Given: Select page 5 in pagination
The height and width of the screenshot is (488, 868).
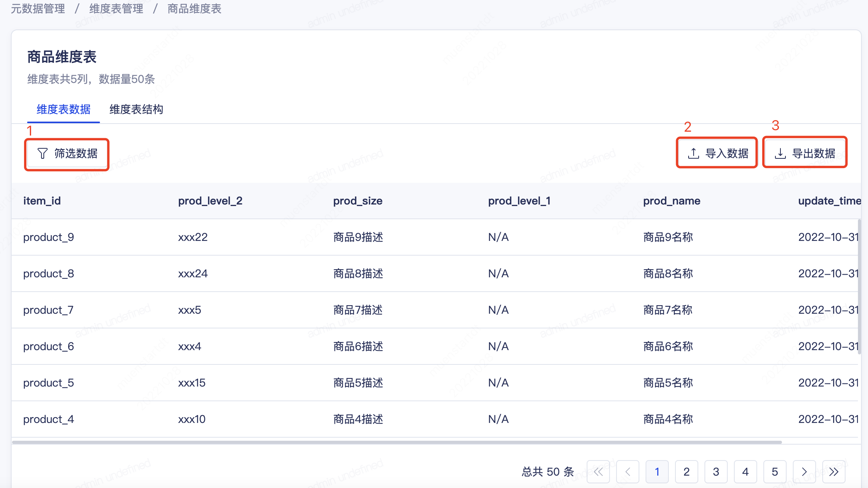Looking at the screenshot, I should tap(775, 471).
